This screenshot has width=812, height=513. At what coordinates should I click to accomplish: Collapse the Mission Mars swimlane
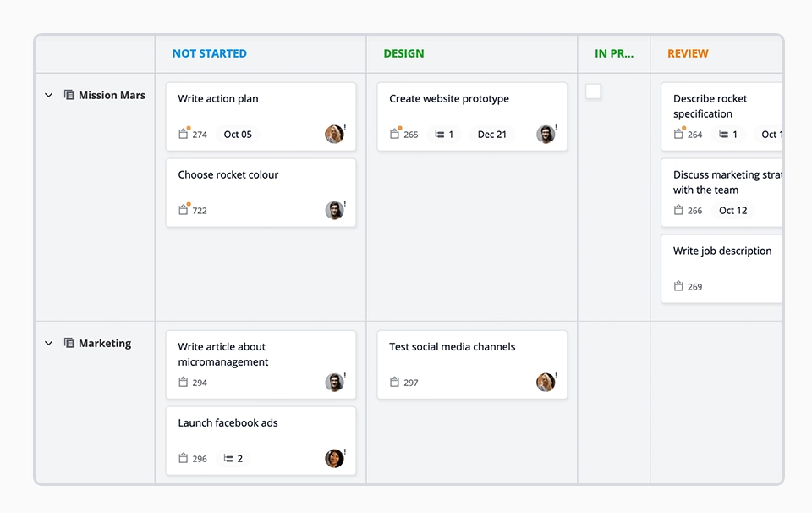pos(48,95)
